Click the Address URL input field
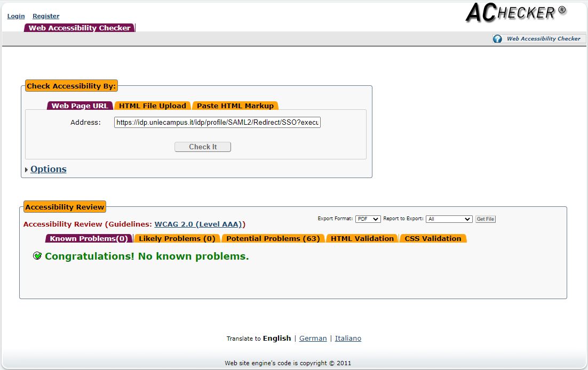 (x=217, y=123)
